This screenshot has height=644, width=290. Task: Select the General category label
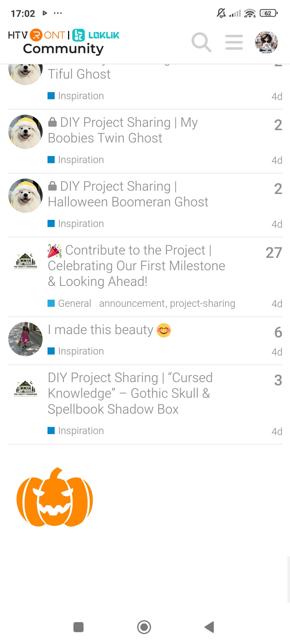(74, 303)
